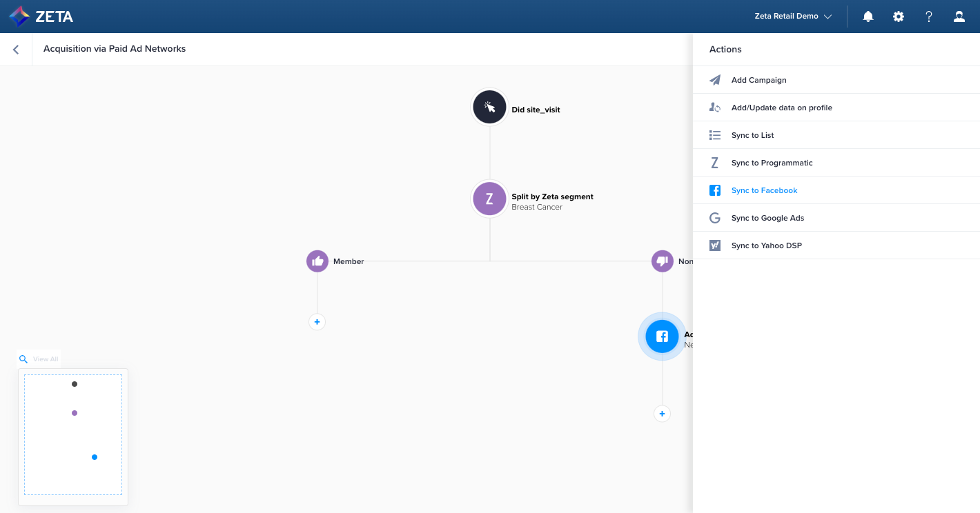
Task: Open the settings gear in header
Action: [899, 17]
